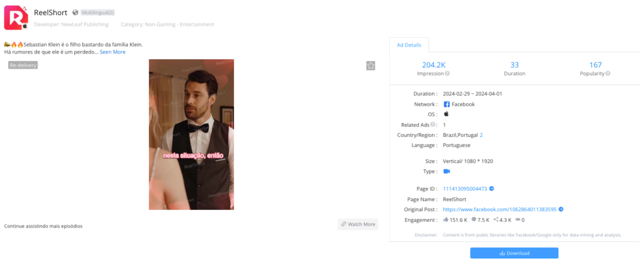
Task: Click the 167 popularity value
Action: point(595,65)
